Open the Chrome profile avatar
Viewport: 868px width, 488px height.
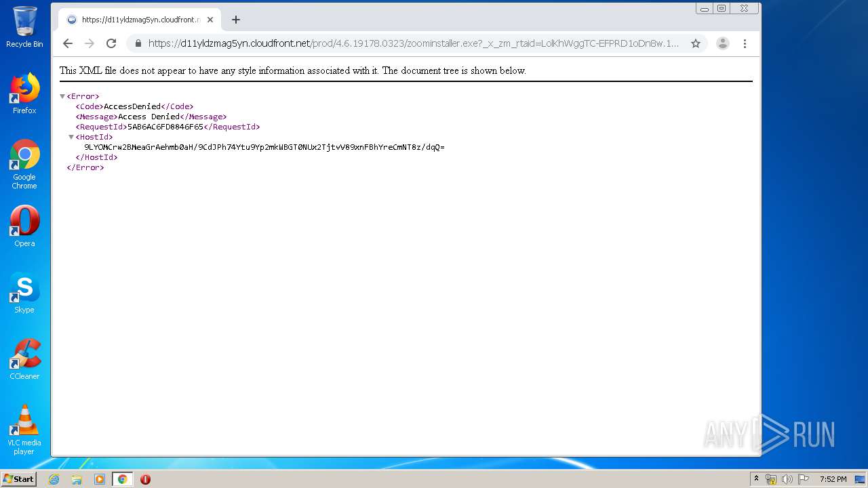723,43
